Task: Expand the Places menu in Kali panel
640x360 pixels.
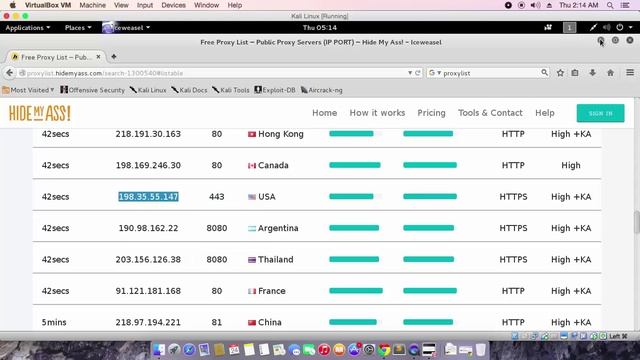Action: (78, 27)
